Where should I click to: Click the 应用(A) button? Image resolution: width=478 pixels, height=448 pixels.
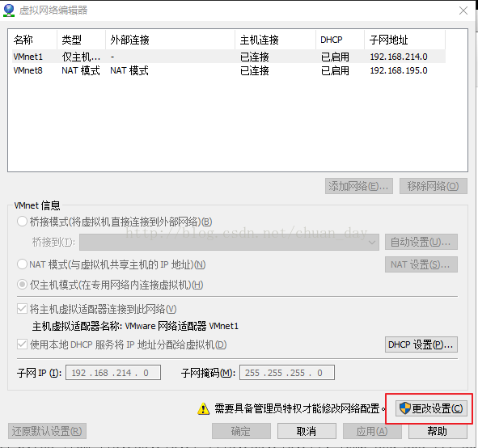coord(372,431)
